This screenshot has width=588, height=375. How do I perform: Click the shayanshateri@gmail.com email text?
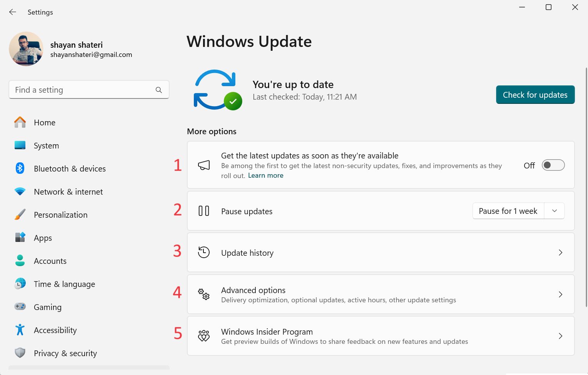(91, 55)
